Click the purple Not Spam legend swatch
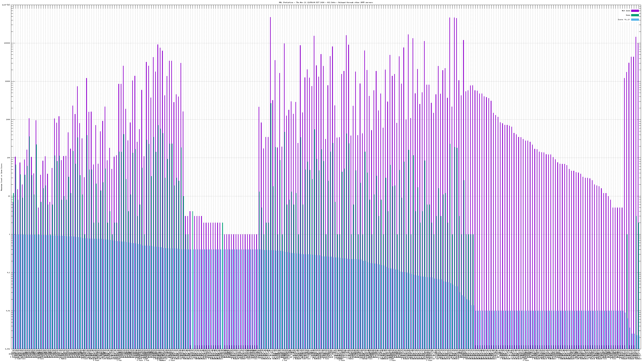Viewport: 644px width, 362px height. point(635,11)
